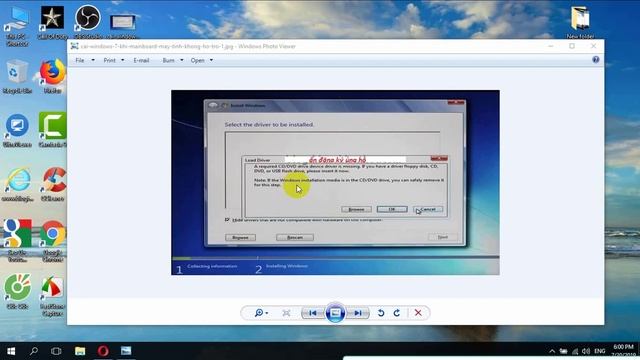Expand the Open dropdown arrow
Screen dimensions: 640x360
coord(211,60)
